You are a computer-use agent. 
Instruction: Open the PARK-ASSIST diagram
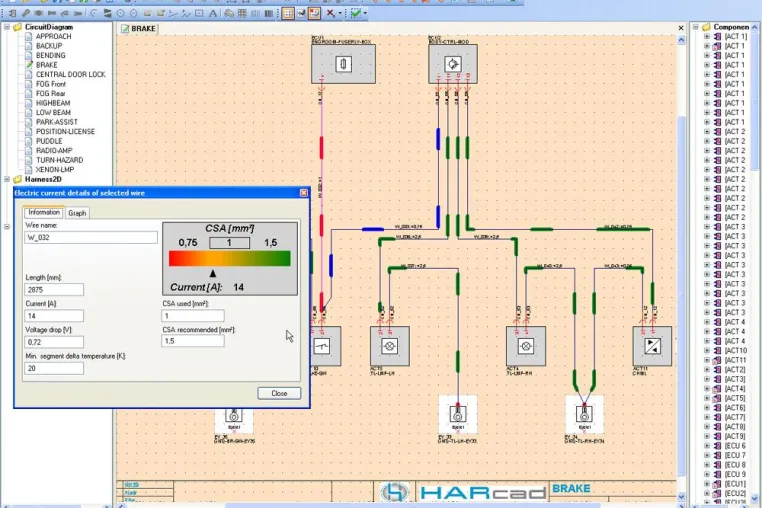tap(56, 122)
